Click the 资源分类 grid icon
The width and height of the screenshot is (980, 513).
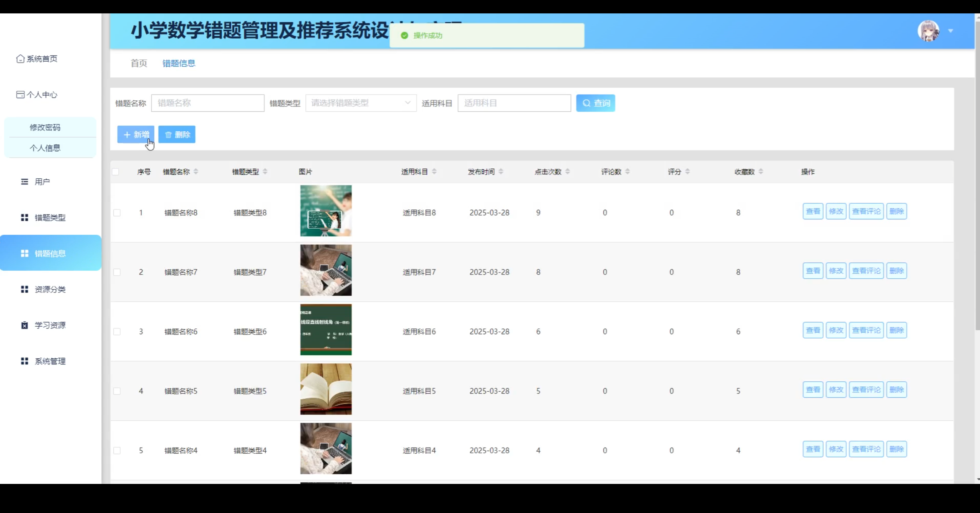tap(24, 289)
